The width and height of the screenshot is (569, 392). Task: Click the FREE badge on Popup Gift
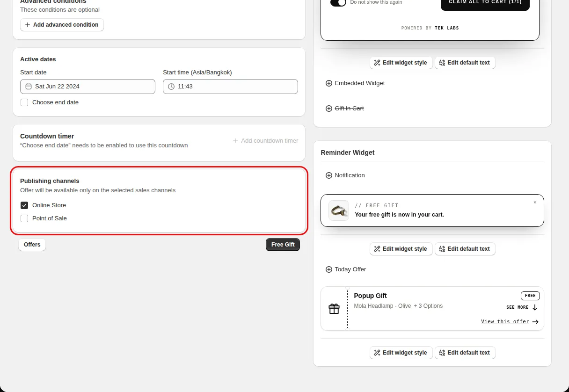coord(530,296)
